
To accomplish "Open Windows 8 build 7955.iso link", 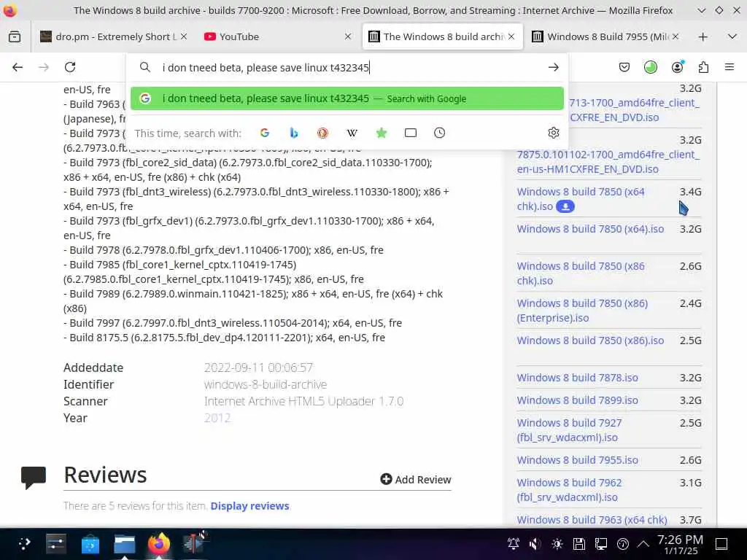I will tap(578, 460).
